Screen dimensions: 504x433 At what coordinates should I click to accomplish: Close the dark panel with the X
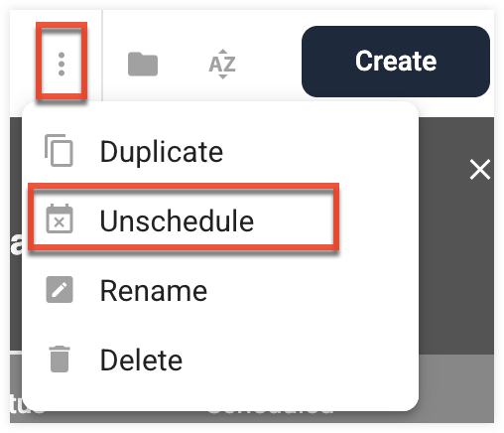(x=480, y=170)
